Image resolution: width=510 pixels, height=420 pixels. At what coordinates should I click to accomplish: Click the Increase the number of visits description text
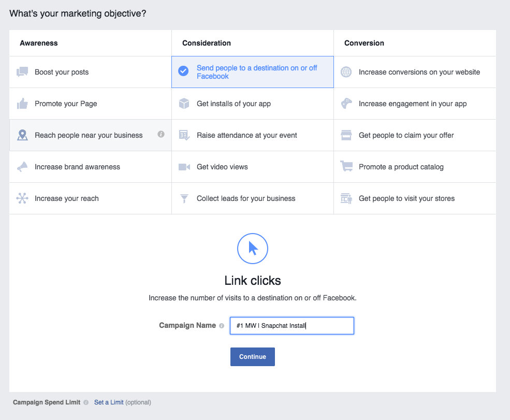tap(253, 298)
